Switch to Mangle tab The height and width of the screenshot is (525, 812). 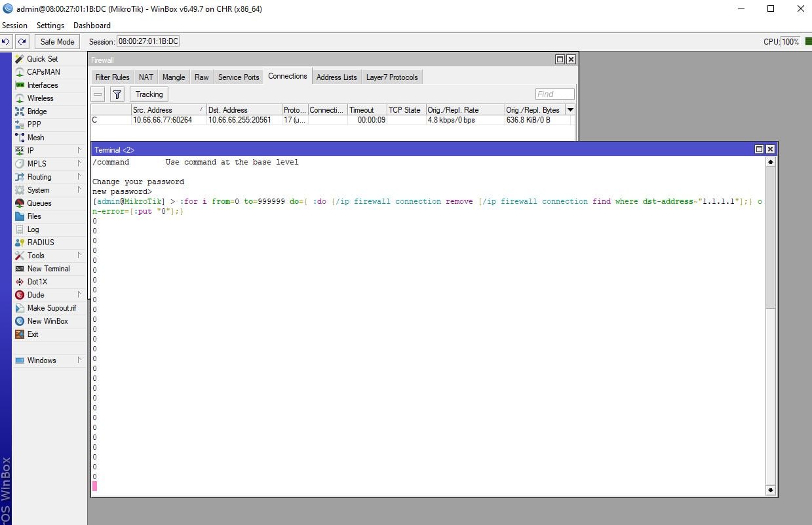pos(174,77)
